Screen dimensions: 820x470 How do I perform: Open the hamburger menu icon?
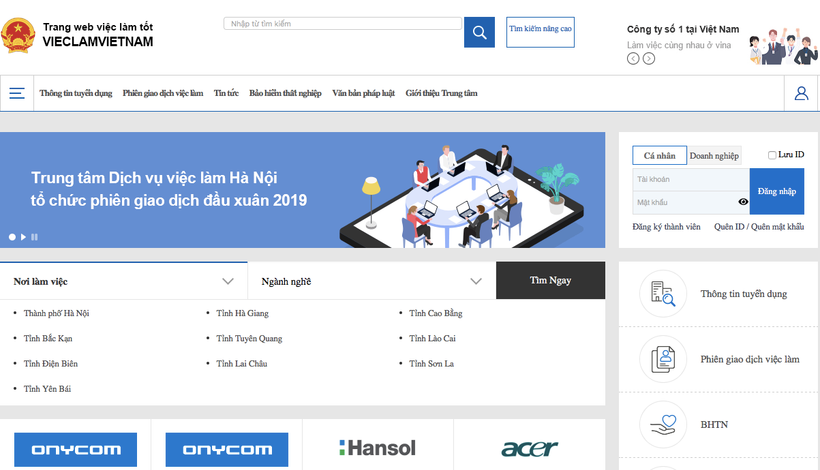pyautogui.click(x=17, y=94)
